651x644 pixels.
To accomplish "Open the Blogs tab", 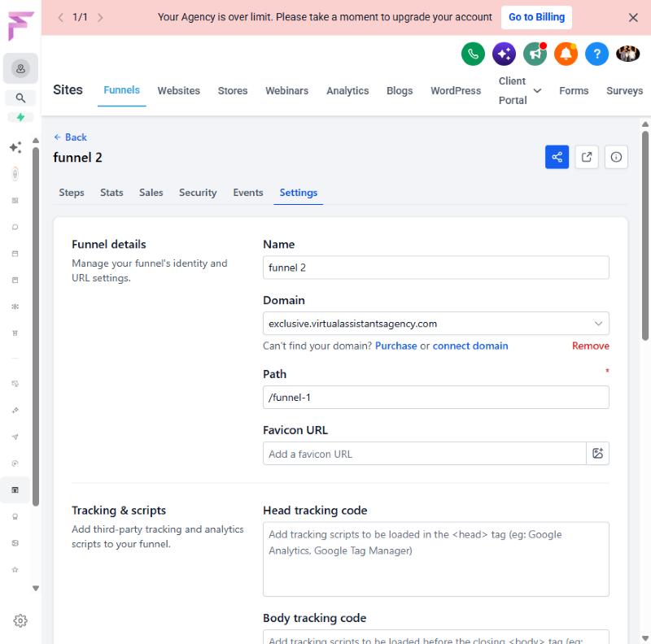I will [400, 90].
